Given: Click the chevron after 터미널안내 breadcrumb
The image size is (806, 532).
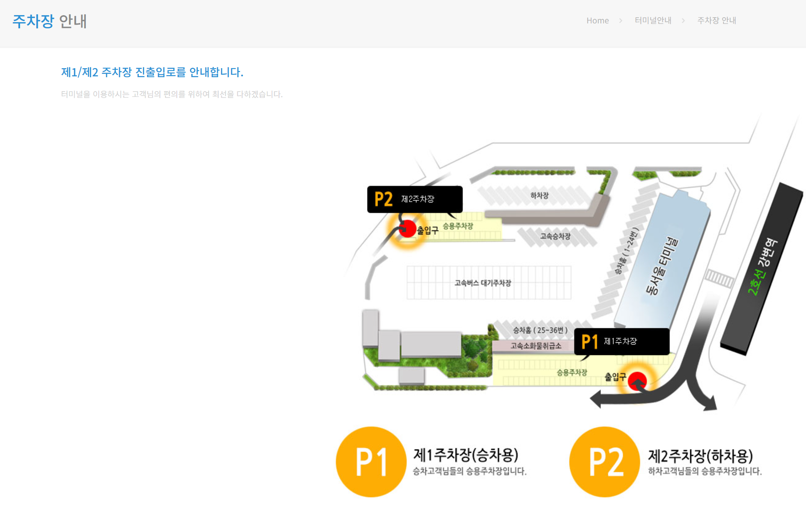Looking at the screenshot, I should 683,21.
